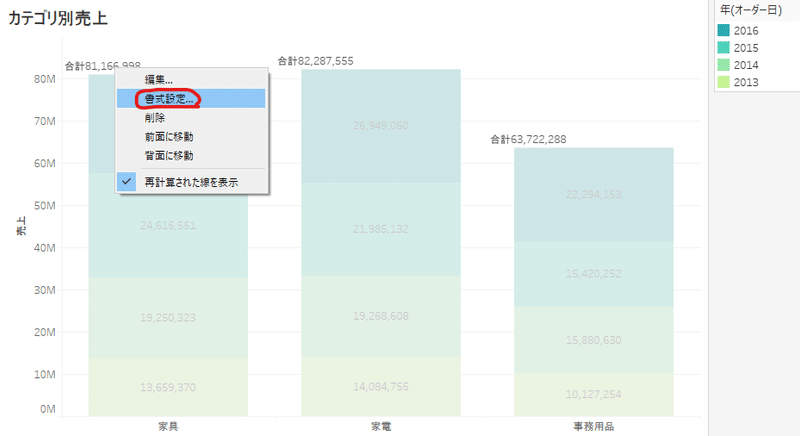Click the 2016 legend color swatch
Screen dimensions: 800x436
[x=723, y=30]
